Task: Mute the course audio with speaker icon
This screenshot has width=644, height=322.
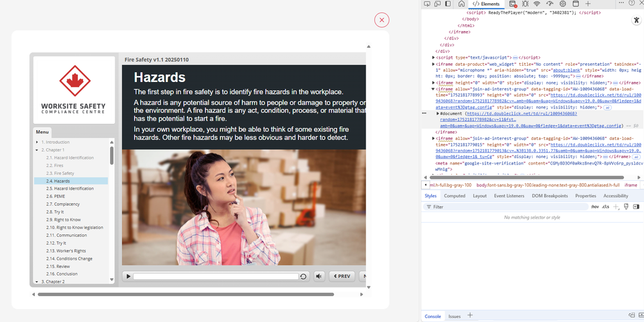Action: (x=319, y=276)
